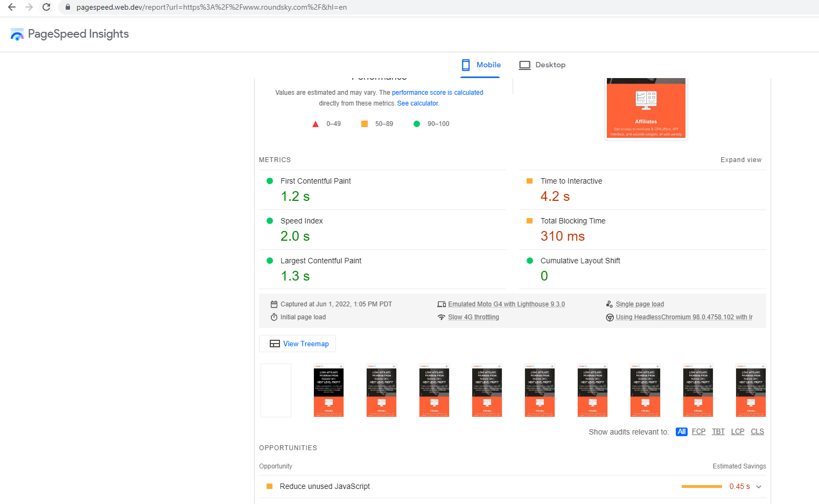Click the last filmstrip thumbnail on the right
Image resolution: width=819 pixels, height=504 pixels.
751,390
